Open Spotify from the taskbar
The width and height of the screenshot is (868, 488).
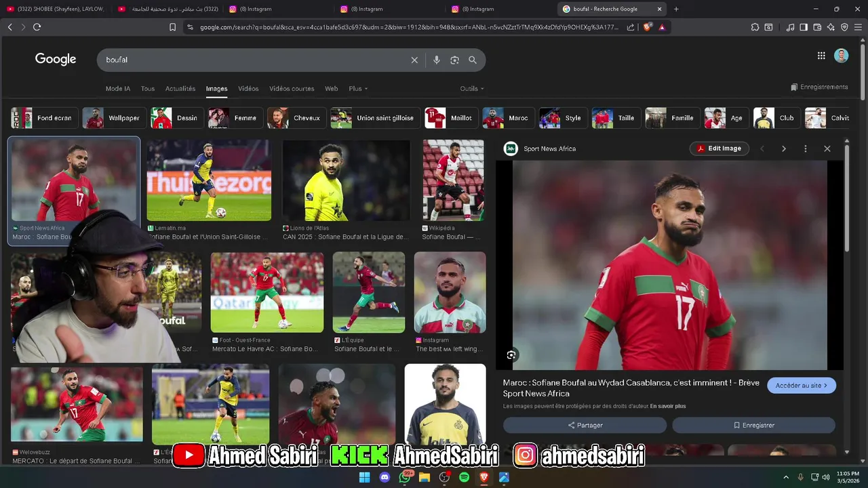pyautogui.click(x=465, y=477)
